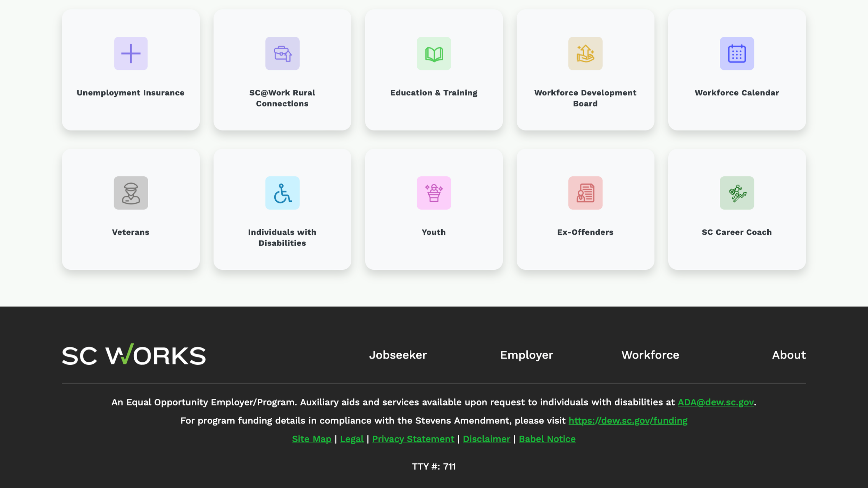The image size is (868, 488).
Task: Click the Youth podium icon
Action: tap(434, 193)
